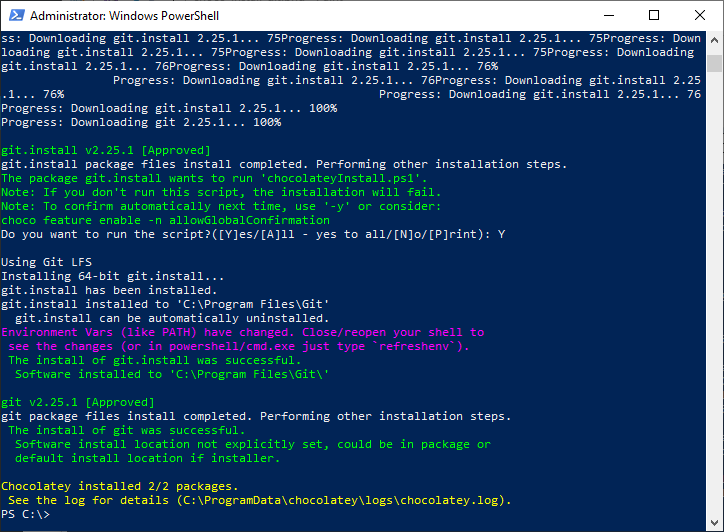
Task: Click 'Do you want to run the script?' line
Action: tap(253, 234)
